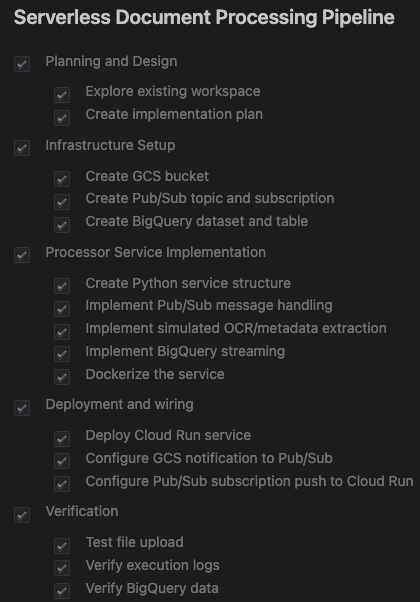Image resolution: width=420 pixels, height=602 pixels.
Task: Uncheck Implement BigQuery streaming checkbox
Action: [62, 354]
